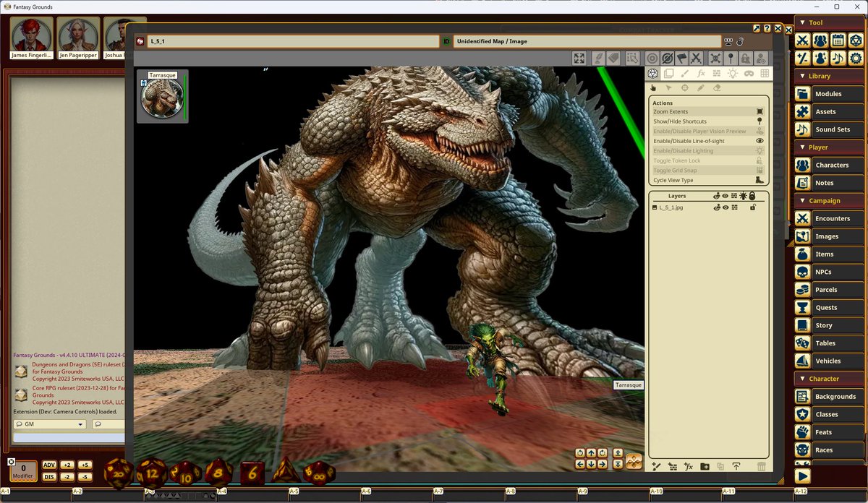Toggle the header eye icon for all layers

pyautogui.click(x=725, y=196)
